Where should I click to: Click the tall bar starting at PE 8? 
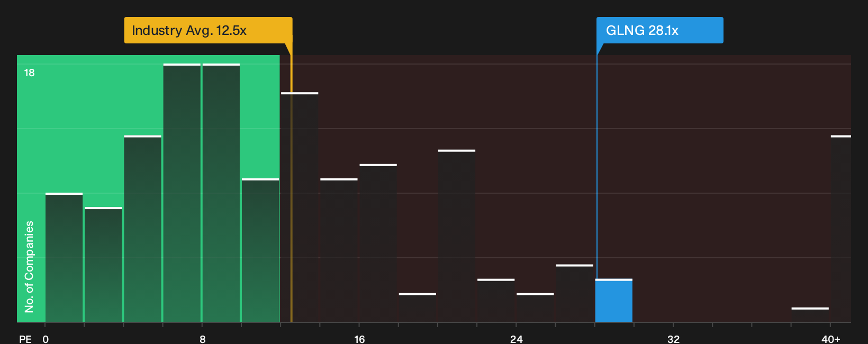[x=221, y=193]
